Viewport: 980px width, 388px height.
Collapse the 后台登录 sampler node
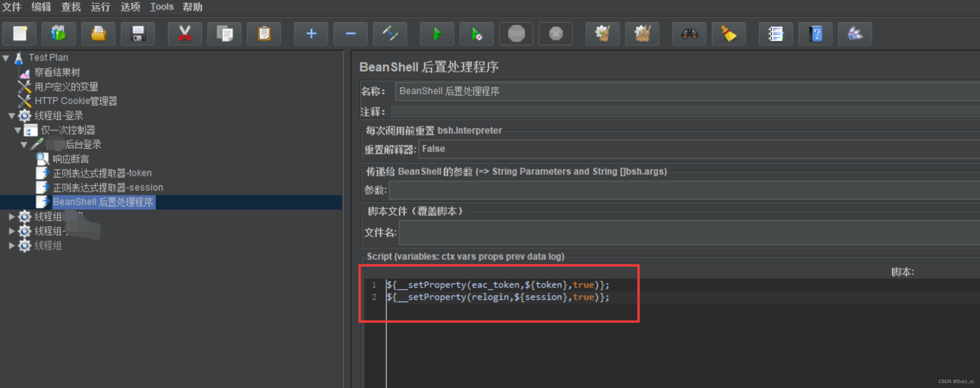[24, 145]
